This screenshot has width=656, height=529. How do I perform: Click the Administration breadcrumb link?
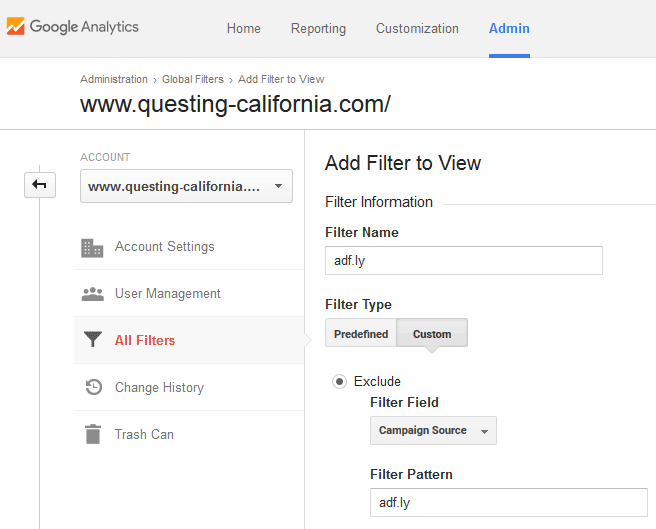pos(114,79)
